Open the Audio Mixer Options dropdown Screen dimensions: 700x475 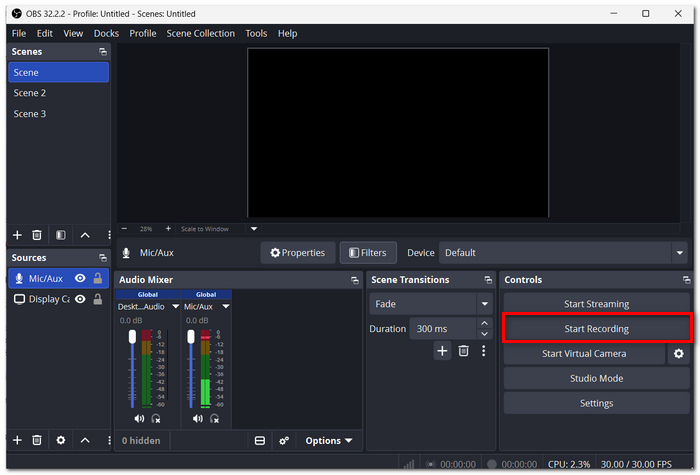pos(329,441)
